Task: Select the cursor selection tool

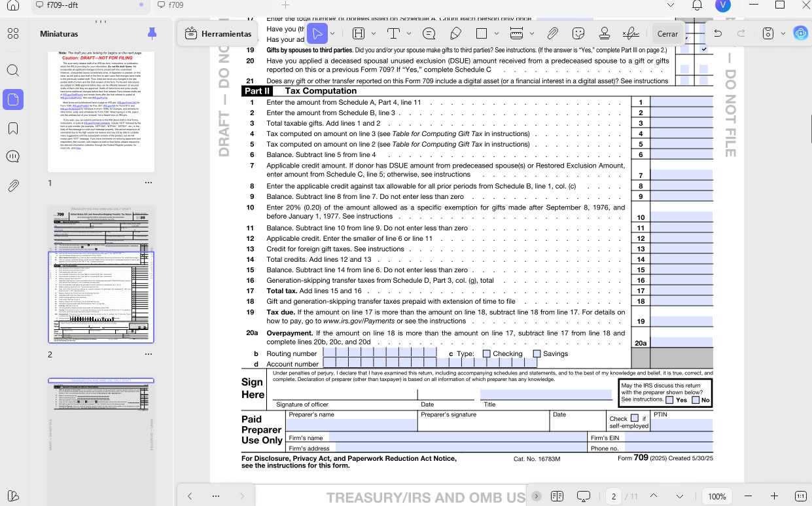Action: [317, 33]
